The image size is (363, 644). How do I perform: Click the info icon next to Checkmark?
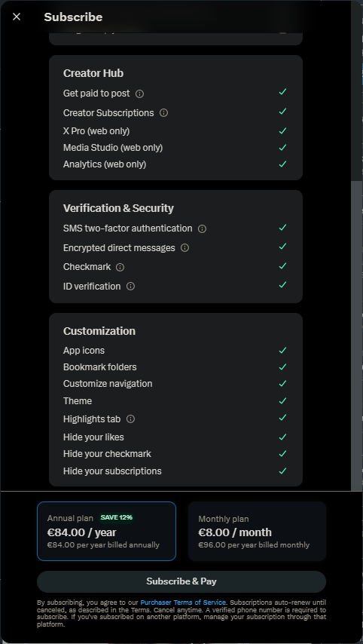click(x=120, y=268)
